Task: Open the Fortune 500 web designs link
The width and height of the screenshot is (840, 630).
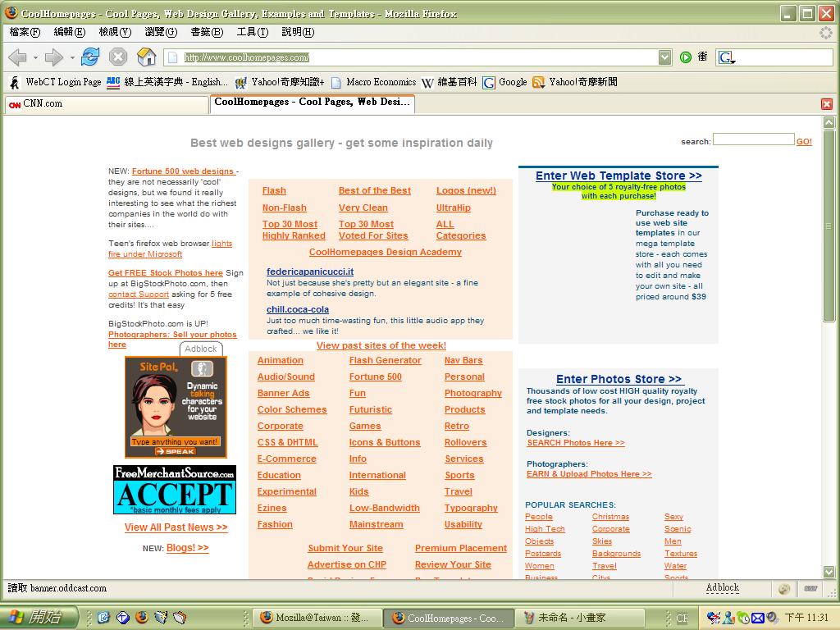Action: click(183, 171)
